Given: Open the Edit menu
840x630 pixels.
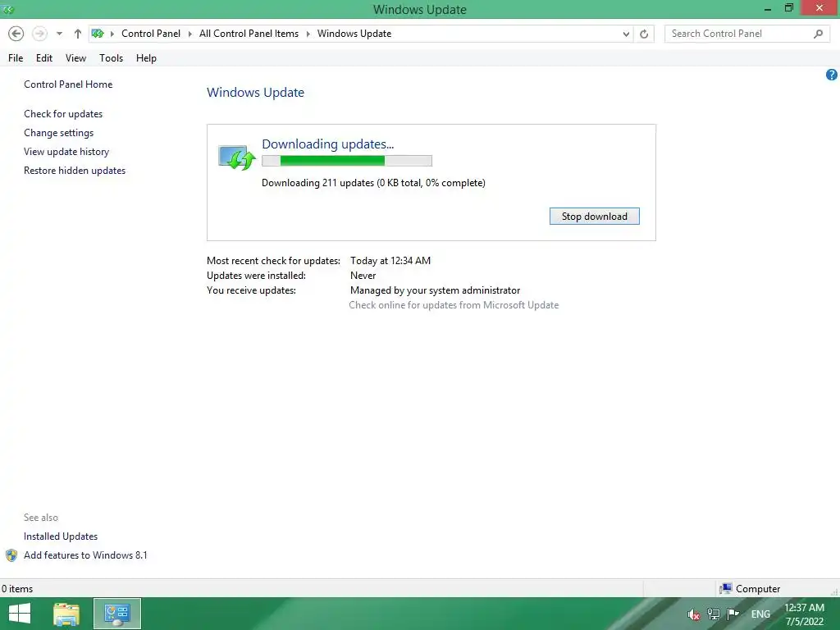Looking at the screenshot, I should click(x=44, y=58).
